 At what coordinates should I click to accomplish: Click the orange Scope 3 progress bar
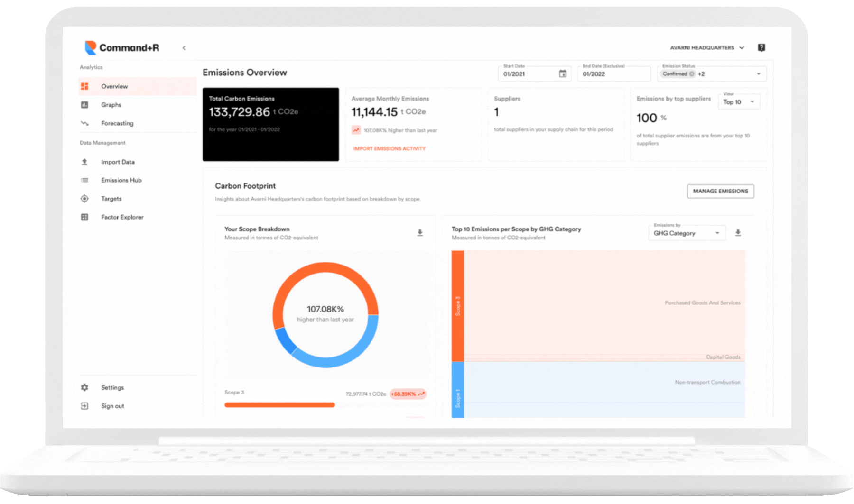279,405
